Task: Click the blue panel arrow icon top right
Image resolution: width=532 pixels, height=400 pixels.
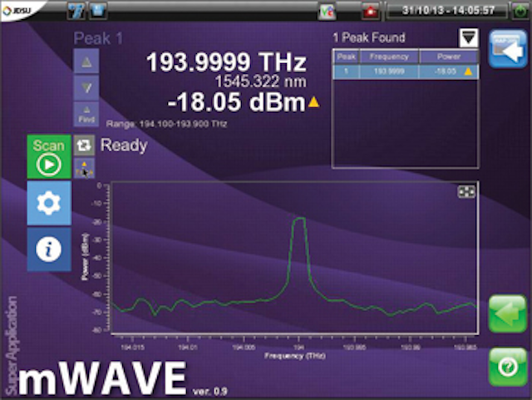Action: [508, 49]
